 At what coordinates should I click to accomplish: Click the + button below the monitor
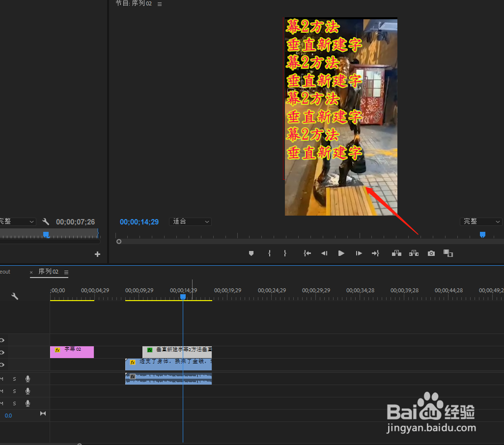pyautogui.click(x=97, y=254)
